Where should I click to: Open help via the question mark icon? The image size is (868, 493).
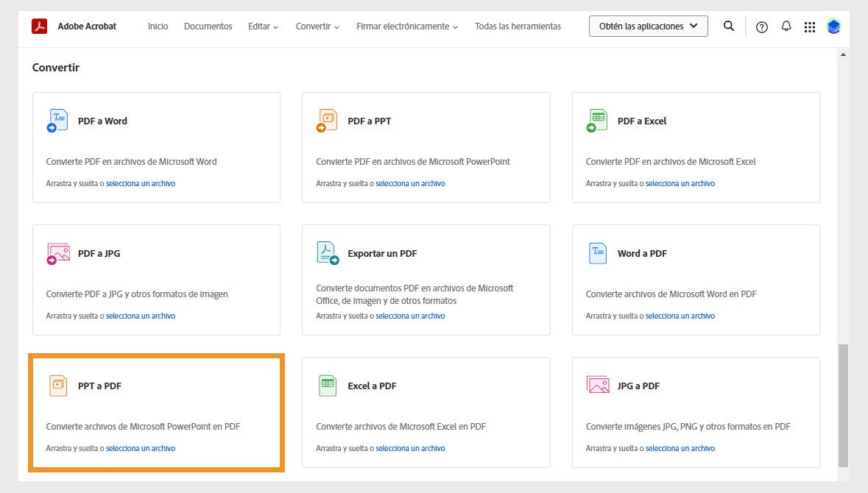[761, 26]
